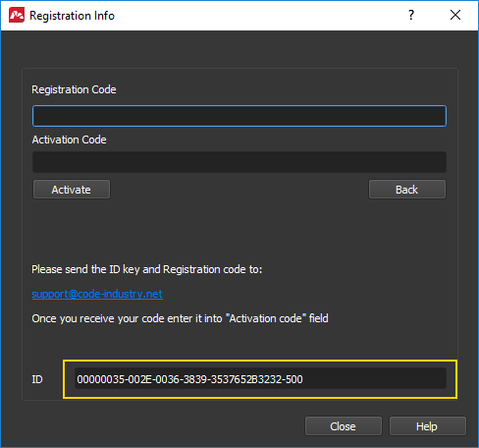Select the ID key text field
Image resolution: width=479 pixels, height=448 pixels.
click(260, 379)
